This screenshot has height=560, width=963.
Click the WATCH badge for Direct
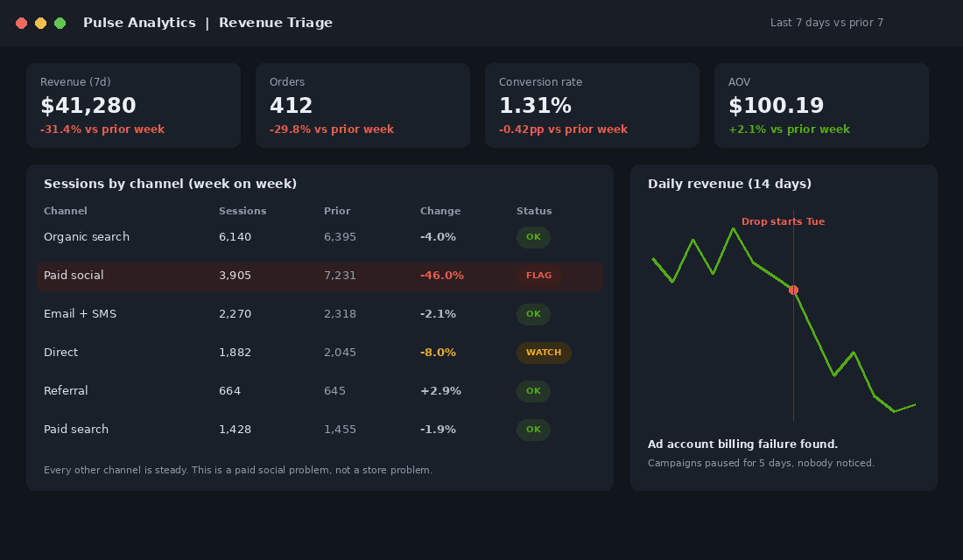pos(544,353)
